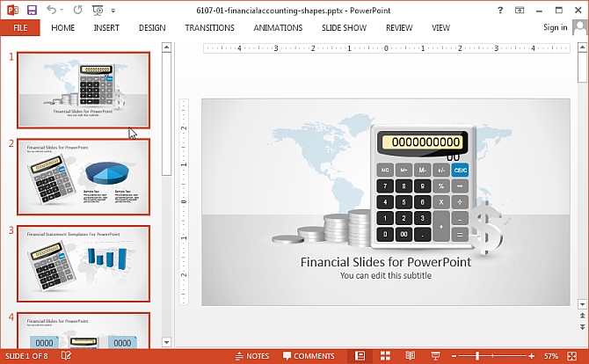Switch to the INSERT ribbon tab
589x364 pixels.
point(106,28)
